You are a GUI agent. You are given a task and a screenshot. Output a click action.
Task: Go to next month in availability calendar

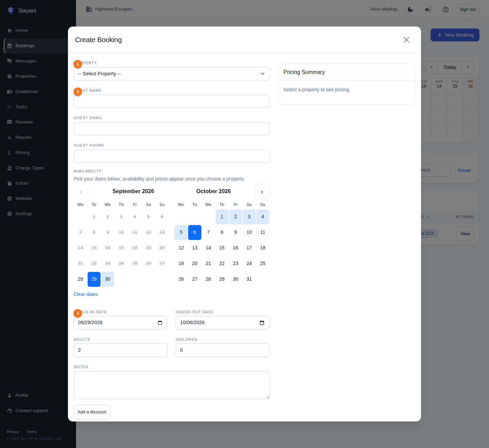262,191
